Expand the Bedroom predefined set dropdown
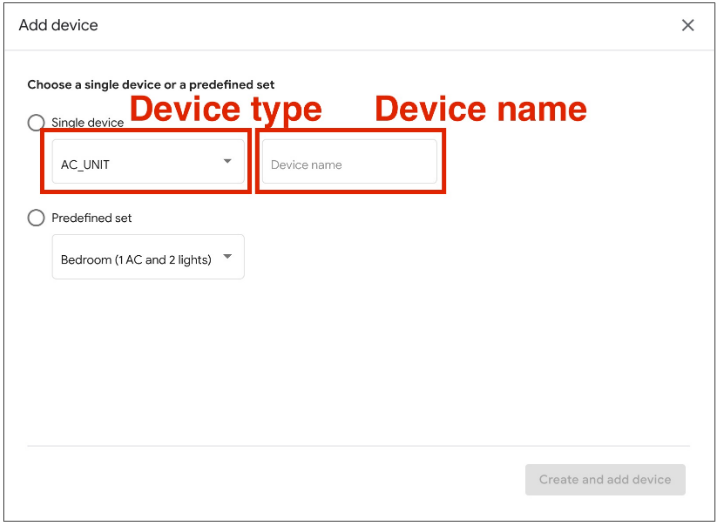Image resolution: width=716 pixels, height=523 pixels. click(x=147, y=259)
